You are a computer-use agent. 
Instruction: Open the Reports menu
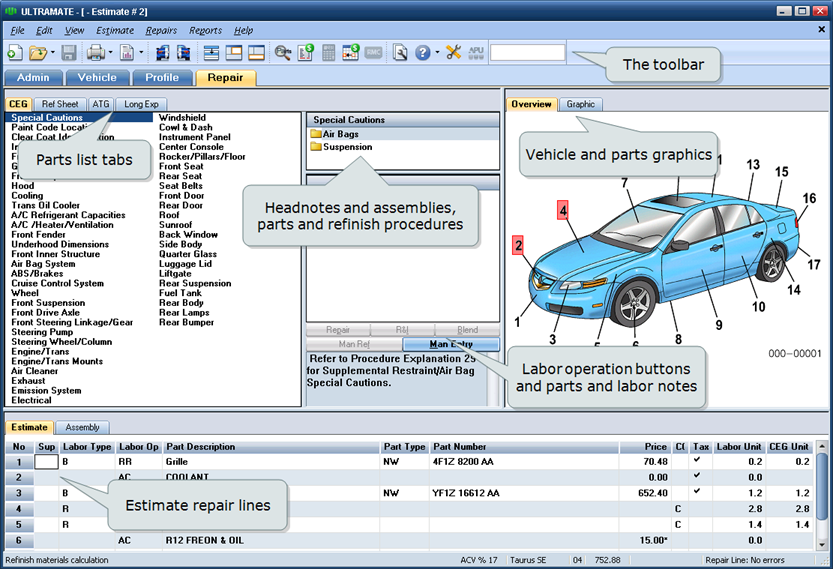pyautogui.click(x=205, y=30)
